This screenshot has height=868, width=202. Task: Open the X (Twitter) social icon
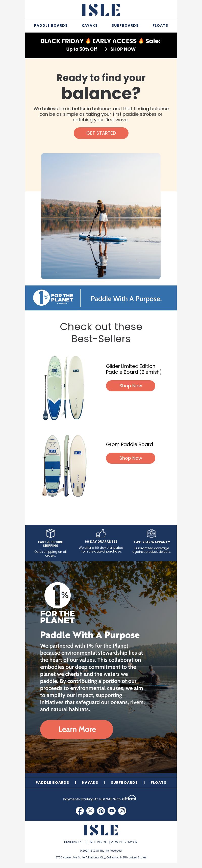[90, 811]
